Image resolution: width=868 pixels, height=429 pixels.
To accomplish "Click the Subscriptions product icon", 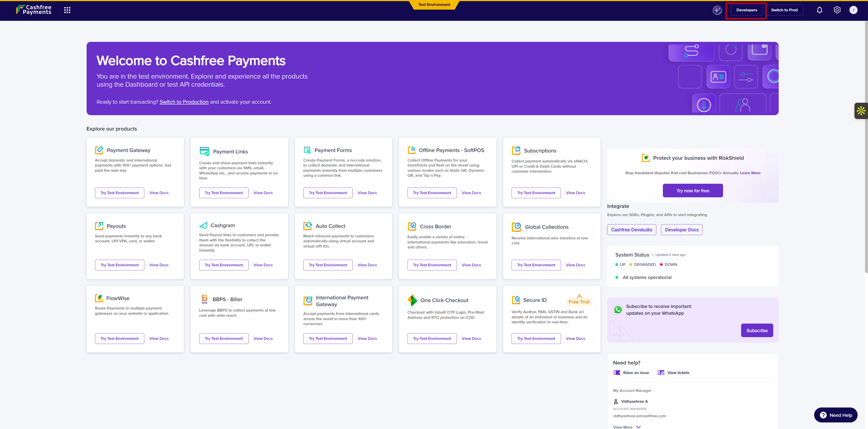I will point(516,150).
